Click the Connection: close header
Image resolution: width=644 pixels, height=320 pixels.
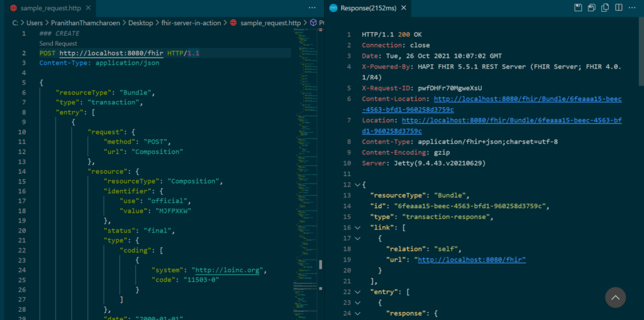pos(396,45)
